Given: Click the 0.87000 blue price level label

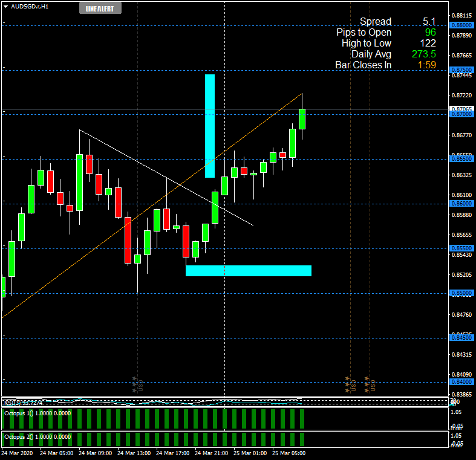Looking at the screenshot, I should (461, 114).
